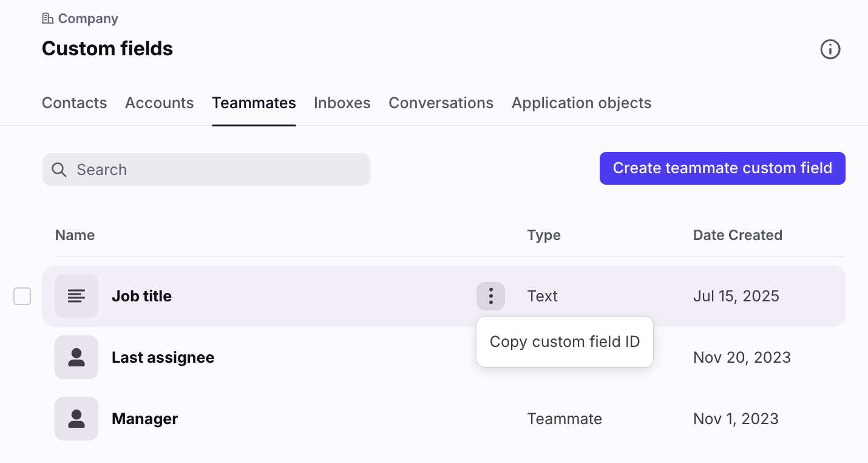The width and height of the screenshot is (868, 463).
Task: Open the Accounts tab
Action: click(159, 103)
